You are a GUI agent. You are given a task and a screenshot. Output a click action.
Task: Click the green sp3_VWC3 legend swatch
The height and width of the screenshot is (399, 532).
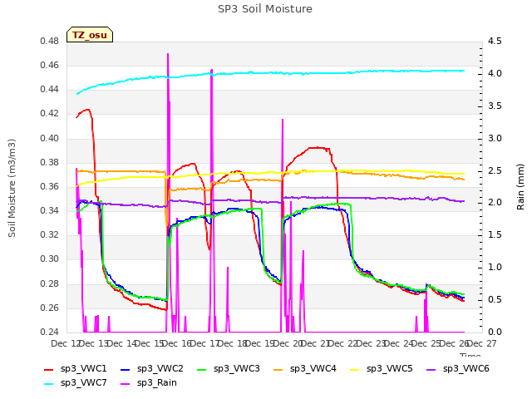202,369
